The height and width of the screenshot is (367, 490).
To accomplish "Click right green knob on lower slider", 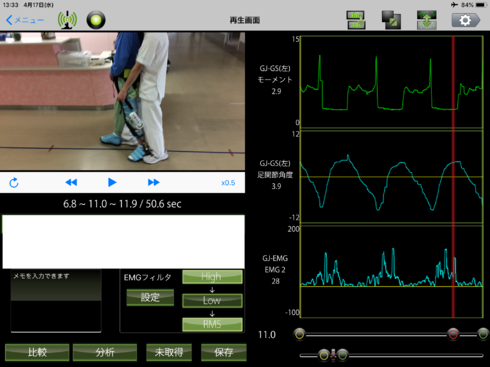I will [x=342, y=355].
